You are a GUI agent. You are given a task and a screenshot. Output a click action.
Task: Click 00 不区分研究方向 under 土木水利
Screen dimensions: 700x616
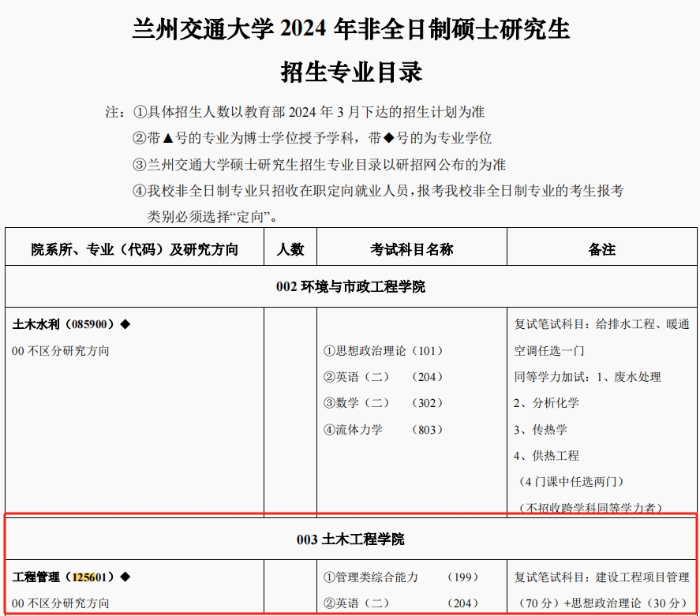point(61,351)
